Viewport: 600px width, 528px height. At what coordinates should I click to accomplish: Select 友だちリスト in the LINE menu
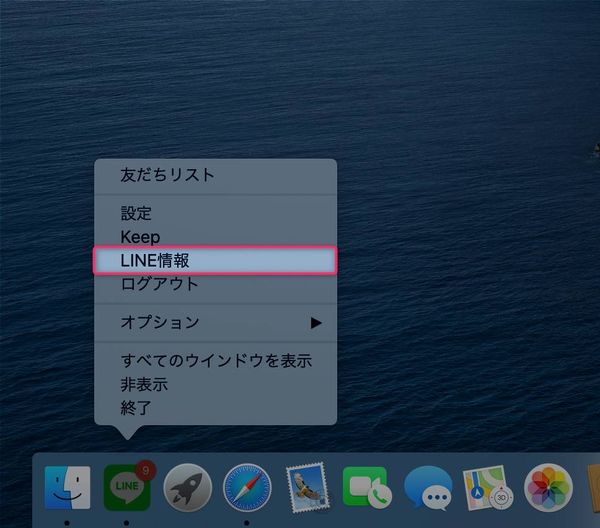click(x=215, y=175)
